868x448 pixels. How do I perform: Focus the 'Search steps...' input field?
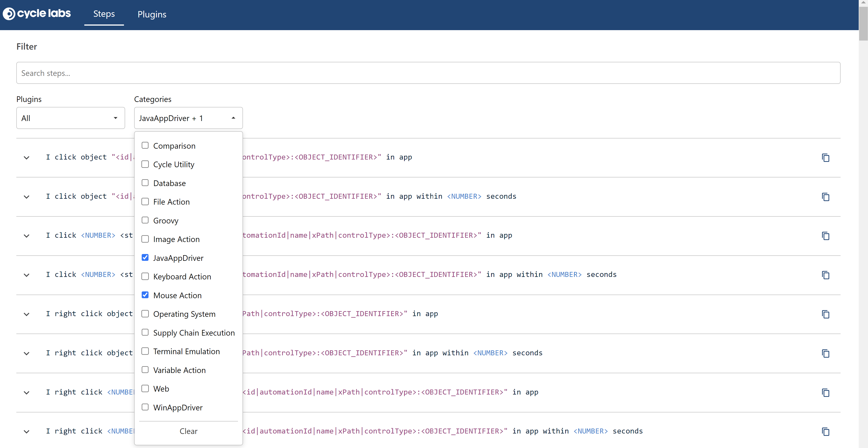click(428, 73)
